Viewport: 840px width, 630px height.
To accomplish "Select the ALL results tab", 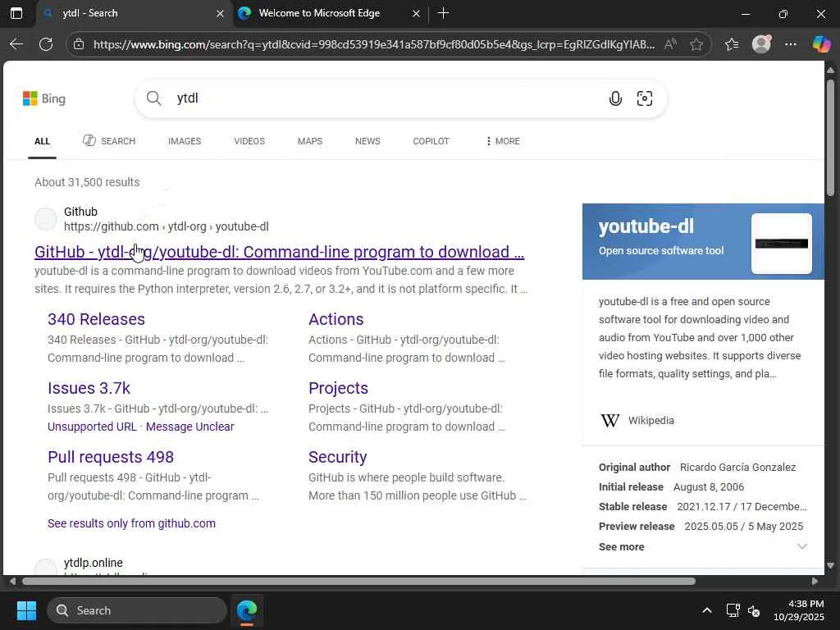I will [x=43, y=141].
